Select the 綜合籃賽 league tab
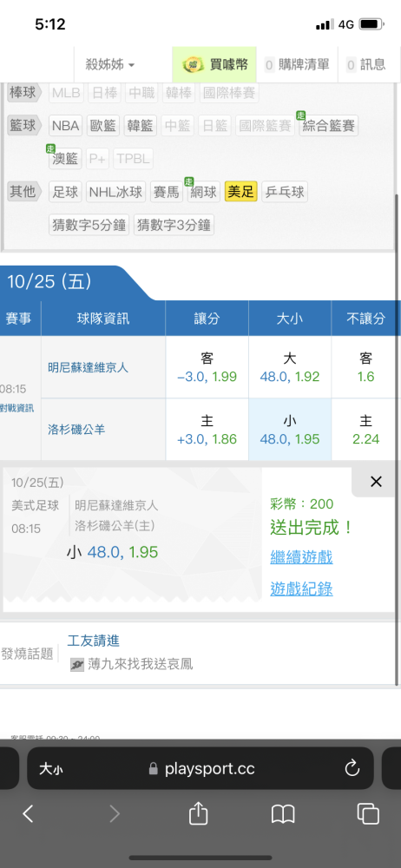The width and height of the screenshot is (401, 868). (x=328, y=126)
